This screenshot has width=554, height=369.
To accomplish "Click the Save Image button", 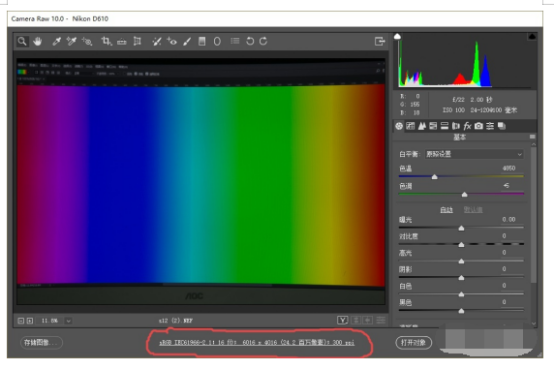I will [x=41, y=342].
